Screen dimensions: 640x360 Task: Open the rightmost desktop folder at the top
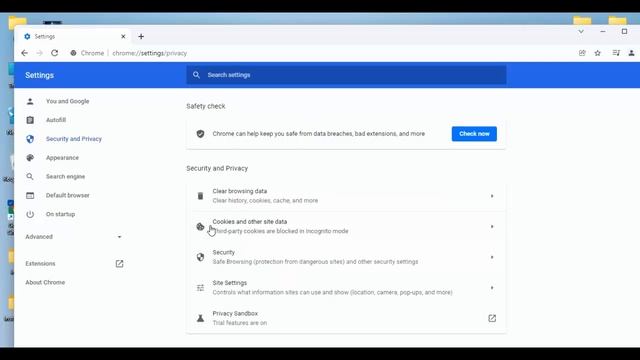[617, 20]
